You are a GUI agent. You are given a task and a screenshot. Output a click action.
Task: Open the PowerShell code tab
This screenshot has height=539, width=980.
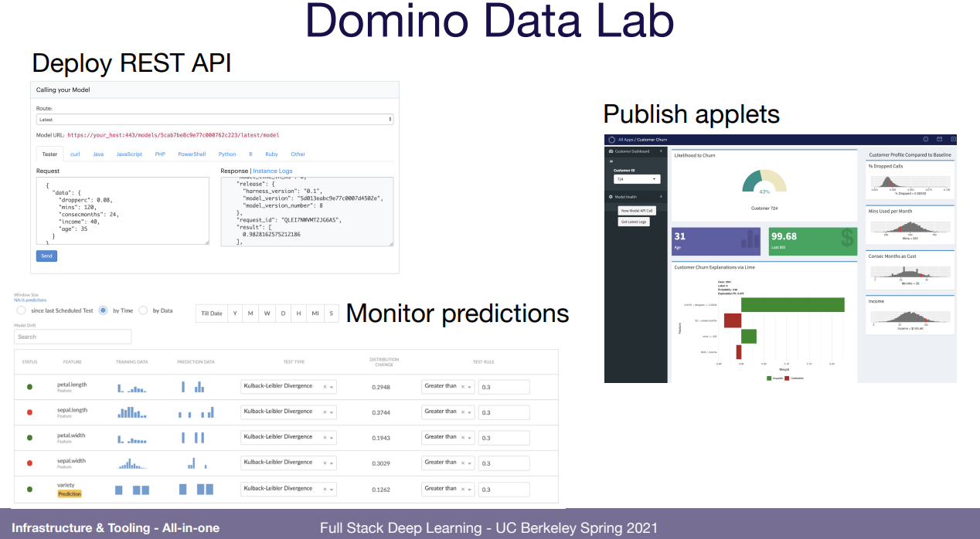coord(192,154)
